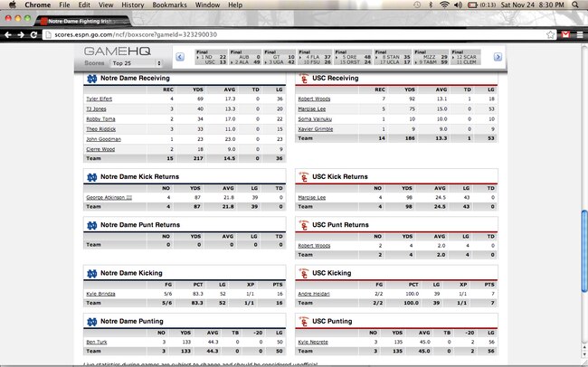Click the Time Machine icon in menu bar
This screenshot has width=588, height=367.
click(x=417, y=5)
